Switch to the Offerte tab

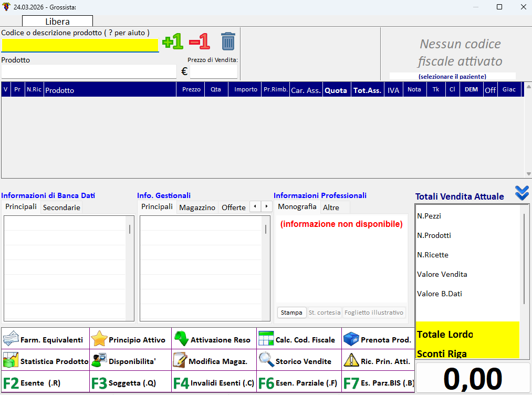click(x=233, y=207)
